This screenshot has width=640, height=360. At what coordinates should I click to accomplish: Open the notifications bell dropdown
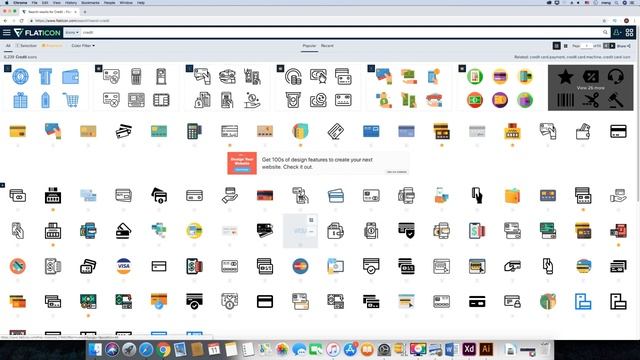tap(617, 32)
